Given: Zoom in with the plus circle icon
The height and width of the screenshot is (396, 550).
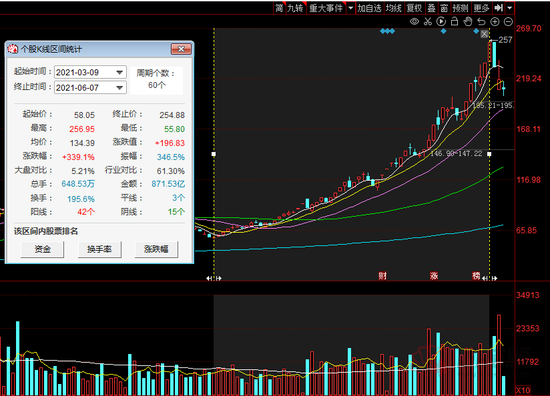Looking at the screenshot, I should tap(495, 22).
